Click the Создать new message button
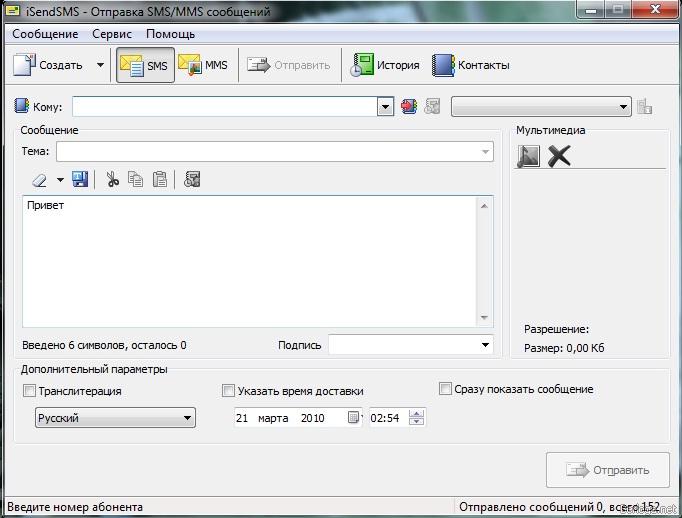 click(48, 65)
